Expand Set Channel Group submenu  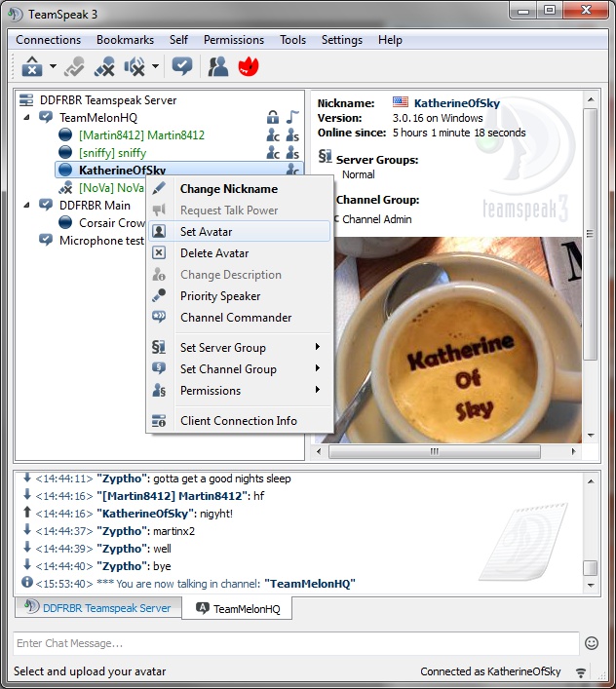point(240,369)
